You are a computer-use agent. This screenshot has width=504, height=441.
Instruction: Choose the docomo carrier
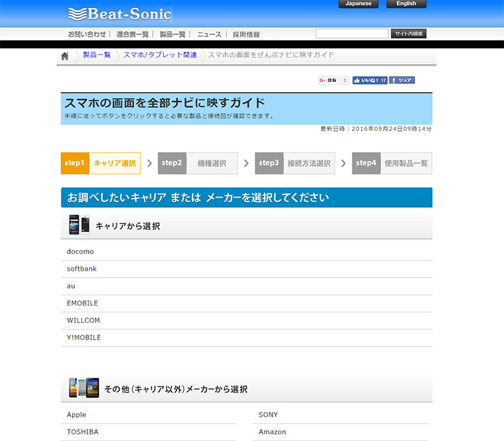point(247,252)
